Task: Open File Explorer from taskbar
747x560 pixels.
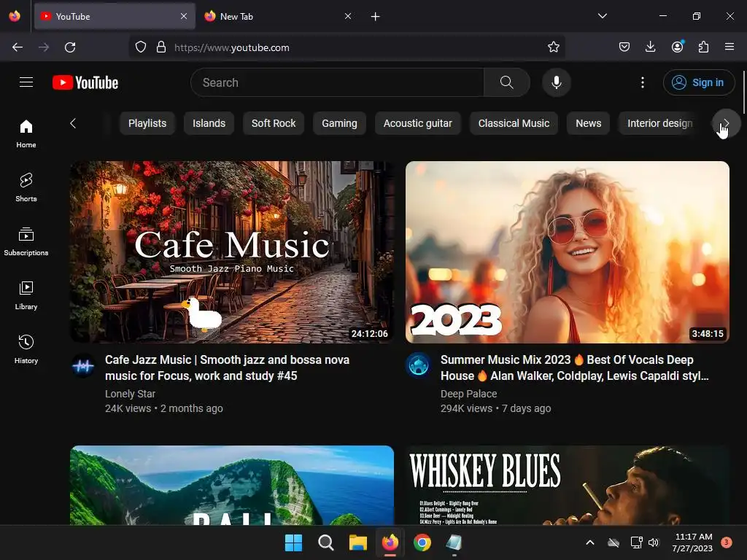Action: click(357, 542)
